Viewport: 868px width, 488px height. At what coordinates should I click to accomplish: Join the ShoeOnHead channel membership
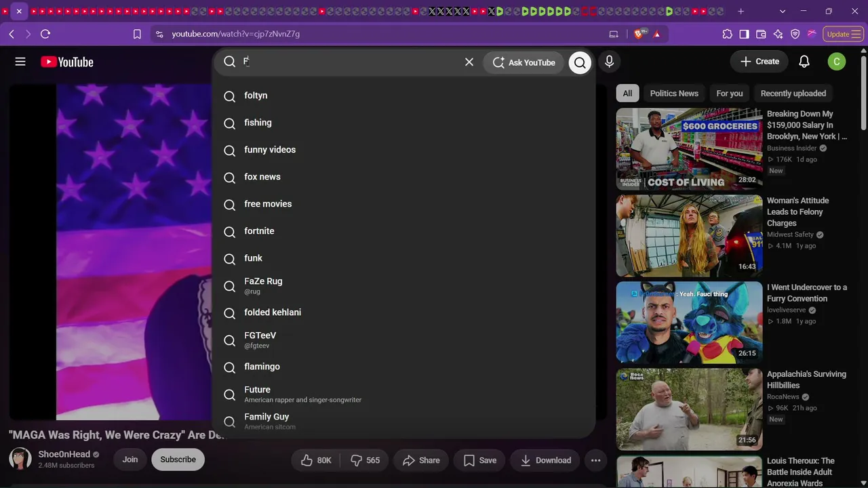tap(130, 460)
